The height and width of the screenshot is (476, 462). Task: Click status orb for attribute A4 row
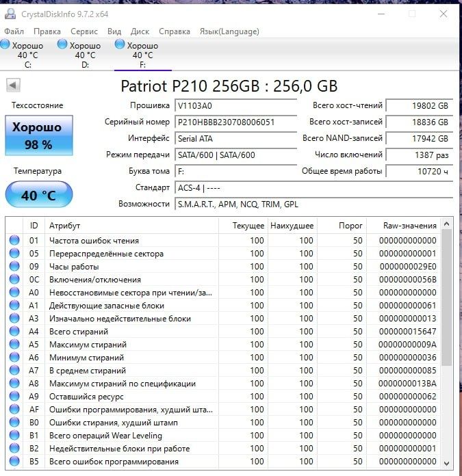(x=14, y=331)
